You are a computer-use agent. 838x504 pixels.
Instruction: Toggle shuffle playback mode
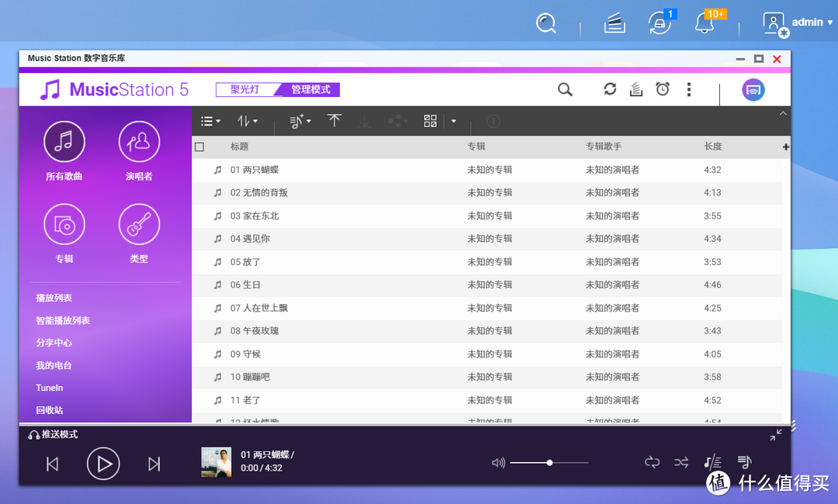(681, 462)
